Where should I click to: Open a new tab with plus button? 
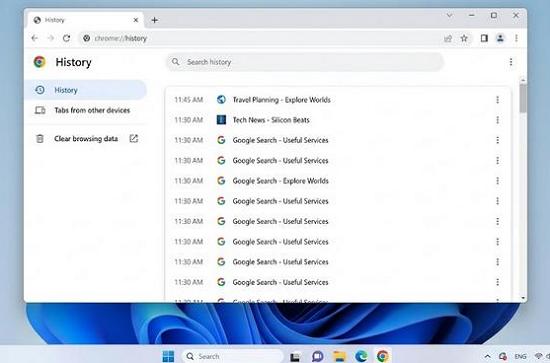click(154, 20)
